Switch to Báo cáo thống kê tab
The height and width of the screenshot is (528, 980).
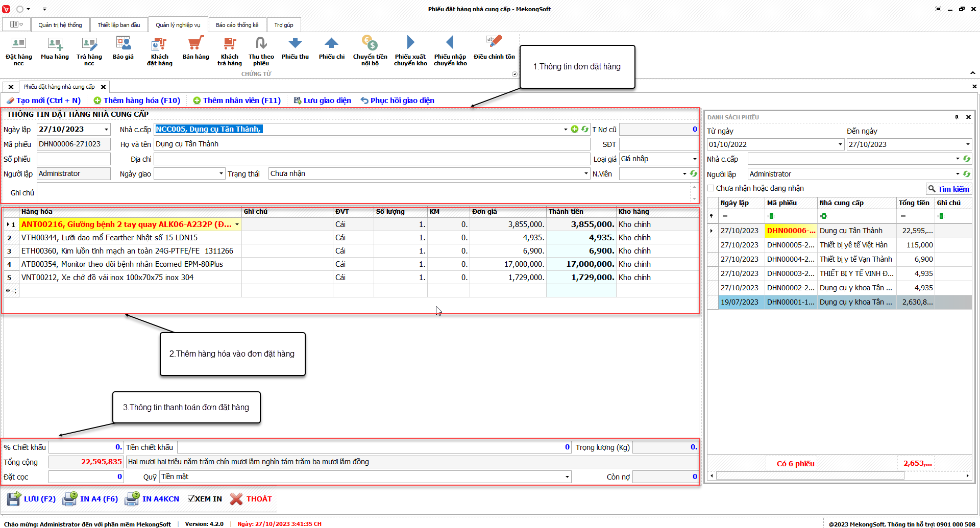237,25
